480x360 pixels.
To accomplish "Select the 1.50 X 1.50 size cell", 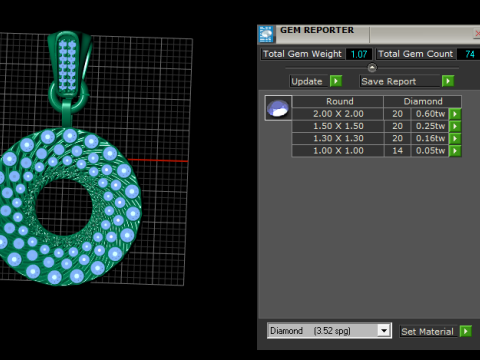I will click(x=338, y=126).
